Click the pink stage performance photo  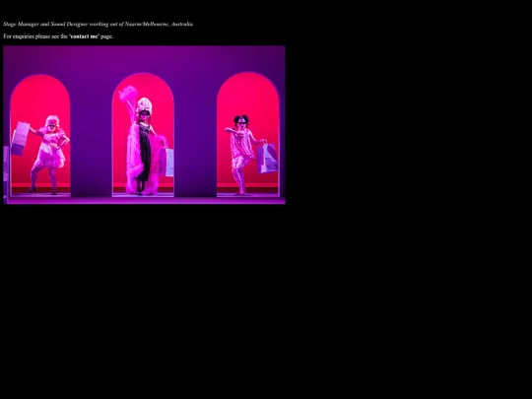coord(144,125)
